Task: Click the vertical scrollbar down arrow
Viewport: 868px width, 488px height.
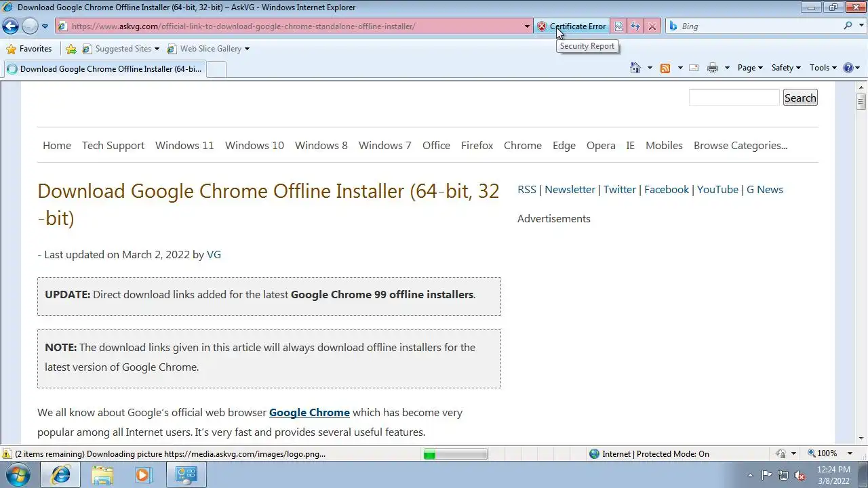Action: pos(861,438)
